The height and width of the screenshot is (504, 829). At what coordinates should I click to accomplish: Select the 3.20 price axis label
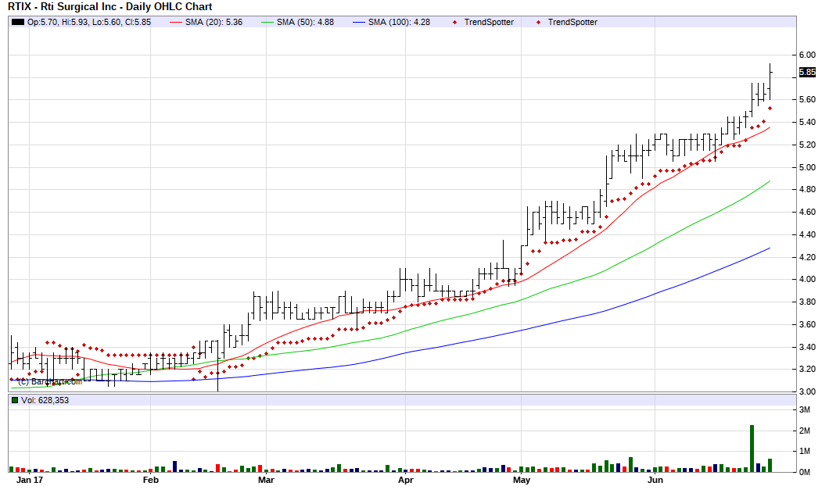click(x=807, y=370)
